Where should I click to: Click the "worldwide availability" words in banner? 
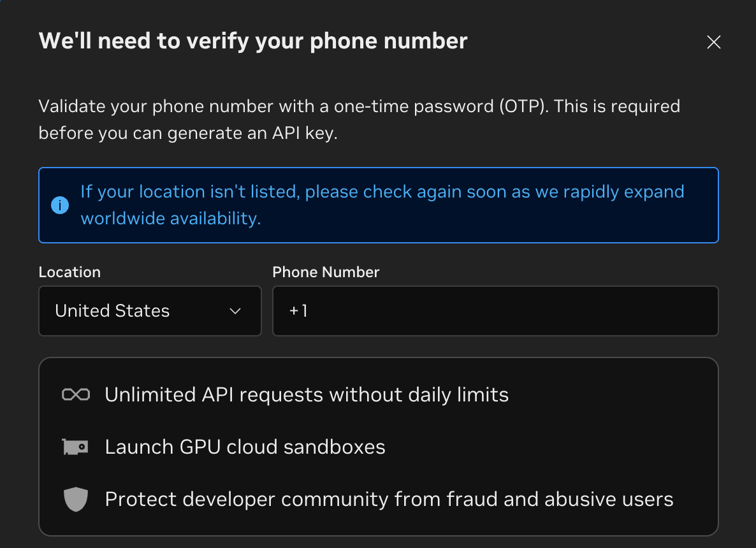171,219
